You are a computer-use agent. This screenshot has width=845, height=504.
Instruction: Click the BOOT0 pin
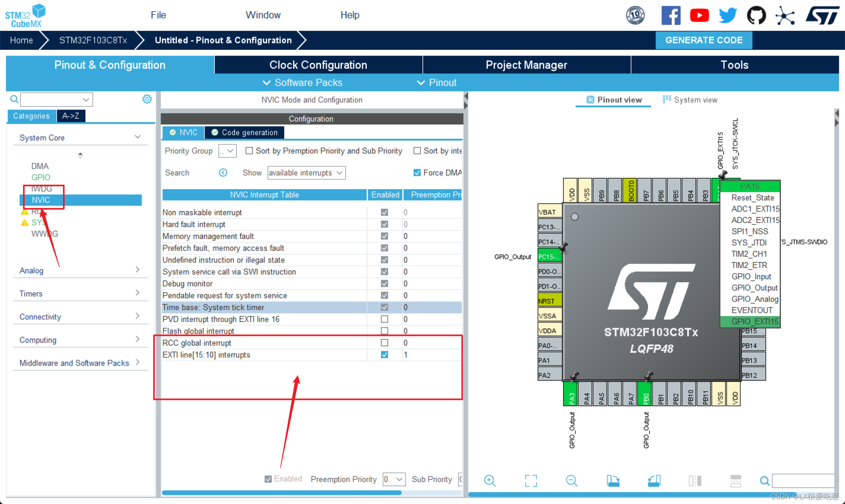point(630,190)
